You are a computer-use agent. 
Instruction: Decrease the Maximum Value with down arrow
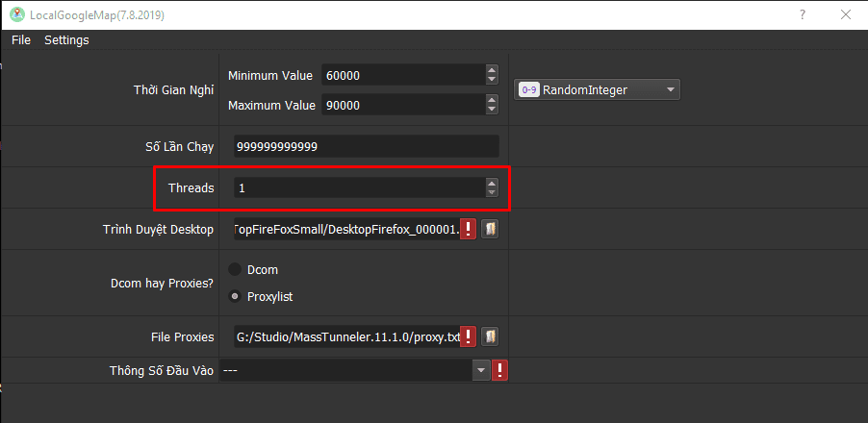point(492,110)
